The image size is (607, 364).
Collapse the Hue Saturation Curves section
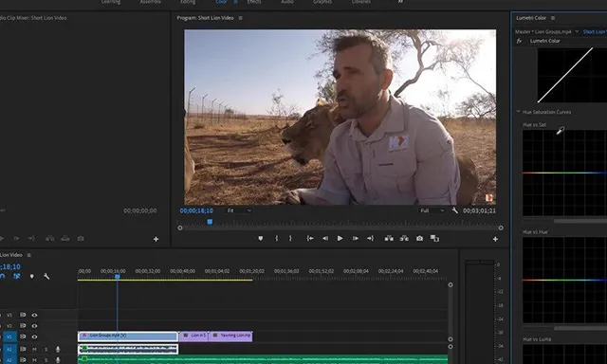coord(519,112)
